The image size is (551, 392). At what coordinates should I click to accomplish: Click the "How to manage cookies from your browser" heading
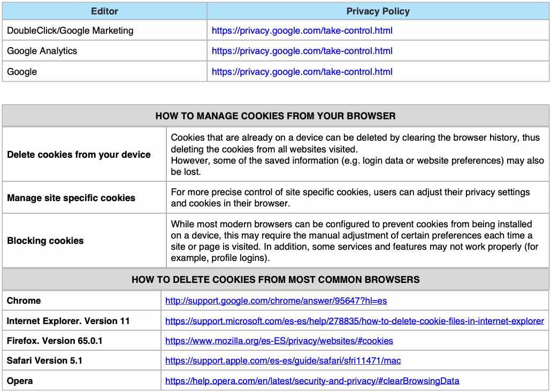(x=275, y=116)
